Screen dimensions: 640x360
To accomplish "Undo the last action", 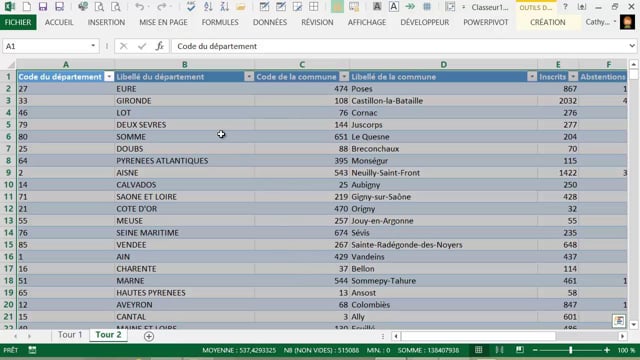I will 140,7.
